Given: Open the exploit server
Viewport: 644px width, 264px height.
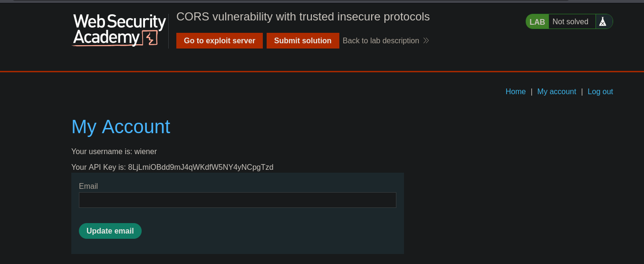Looking at the screenshot, I should 220,41.
